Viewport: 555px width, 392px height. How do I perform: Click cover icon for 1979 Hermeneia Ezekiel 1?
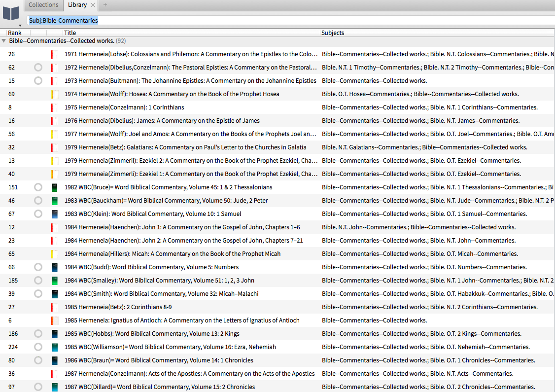(54, 174)
